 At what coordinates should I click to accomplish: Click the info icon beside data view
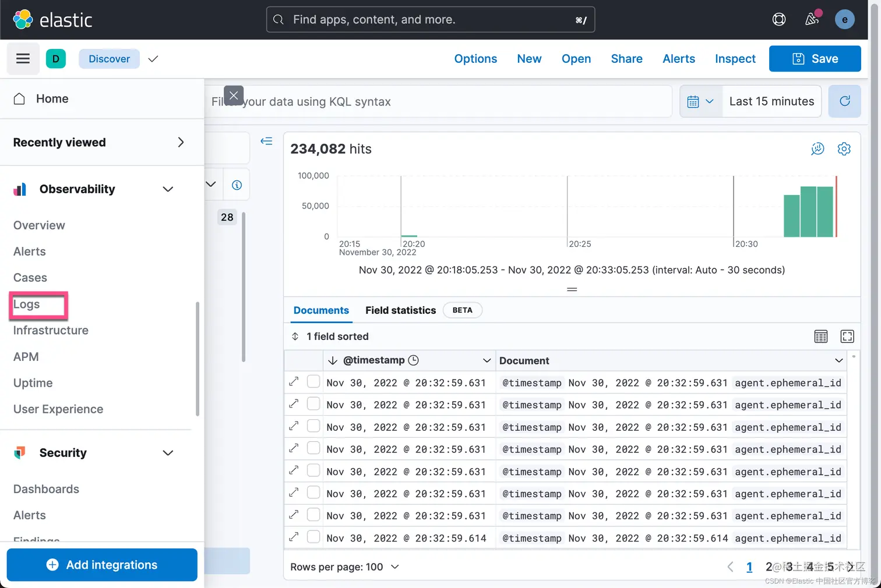[x=237, y=185]
